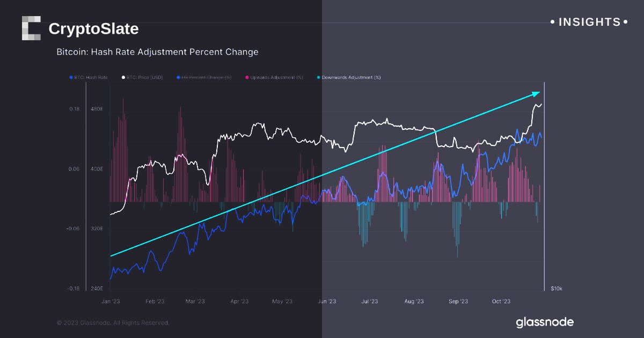
Task: Toggle the Upwards Adjustment (%) series label
Action: pos(276,78)
